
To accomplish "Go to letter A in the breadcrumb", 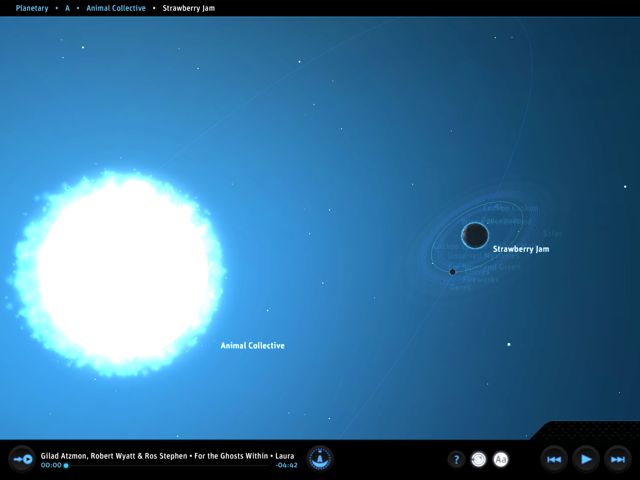I will point(67,8).
